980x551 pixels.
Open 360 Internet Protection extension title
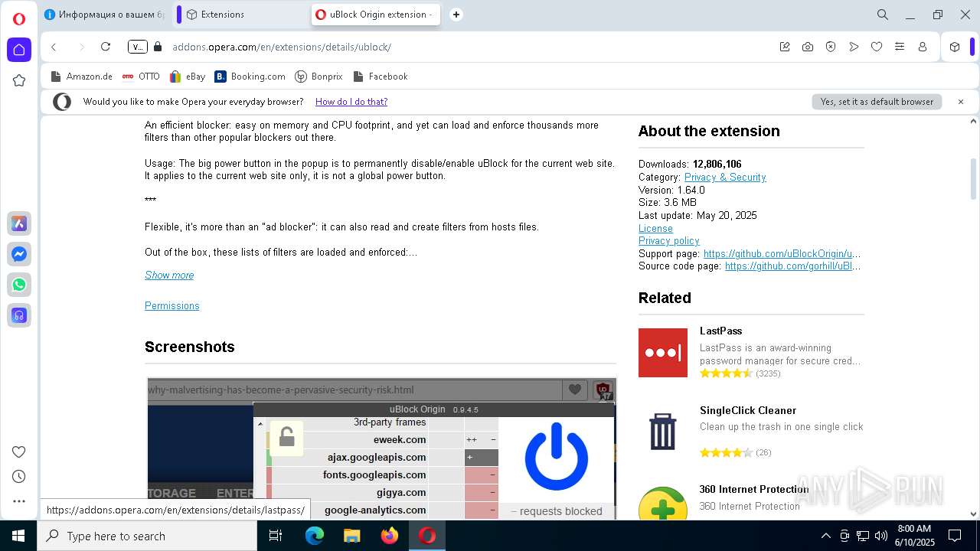coord(754,489)
